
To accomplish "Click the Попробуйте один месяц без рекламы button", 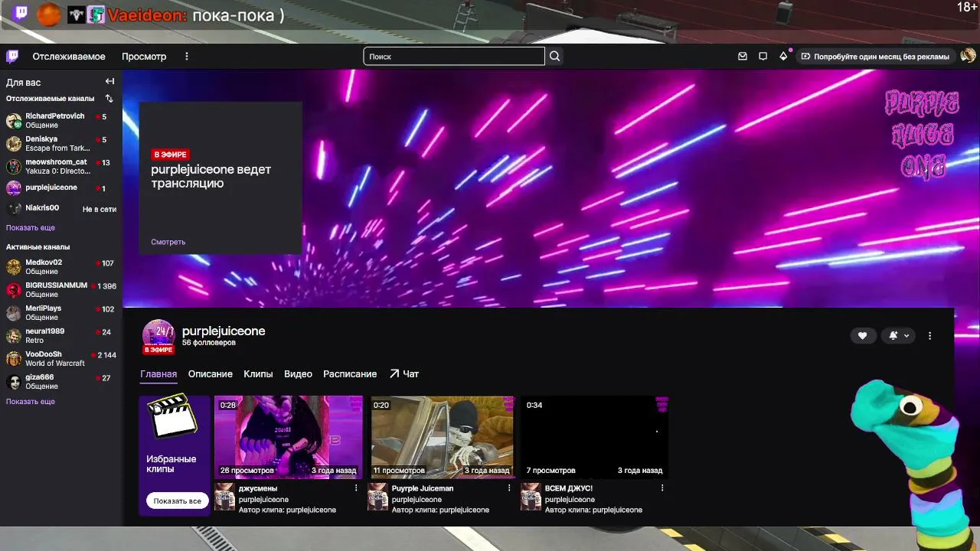I will tap(875, 57).
